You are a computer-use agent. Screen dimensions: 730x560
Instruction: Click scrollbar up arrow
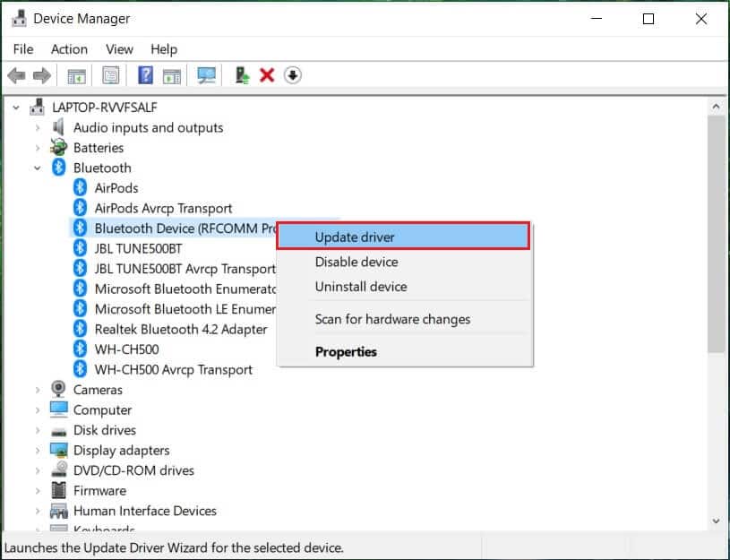point(716,107)
